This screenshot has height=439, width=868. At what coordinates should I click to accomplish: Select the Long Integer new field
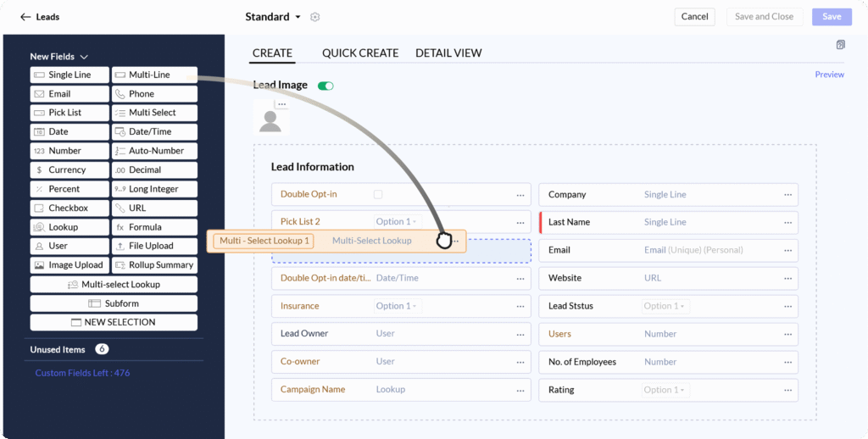coord(154,189)
